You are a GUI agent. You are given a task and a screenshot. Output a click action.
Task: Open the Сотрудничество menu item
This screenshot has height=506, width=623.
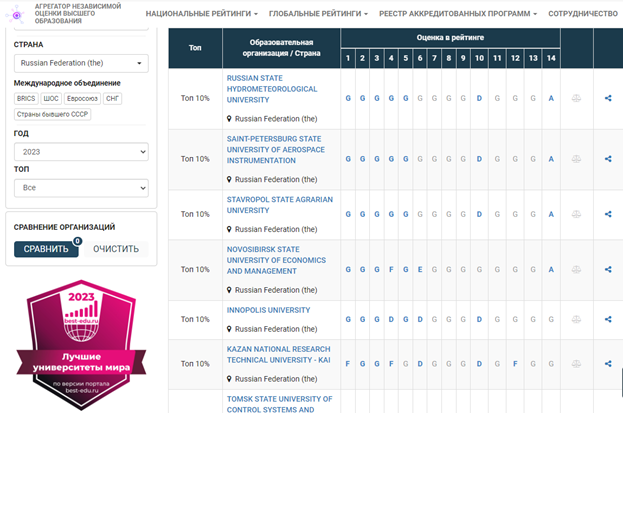pos(583,14)
